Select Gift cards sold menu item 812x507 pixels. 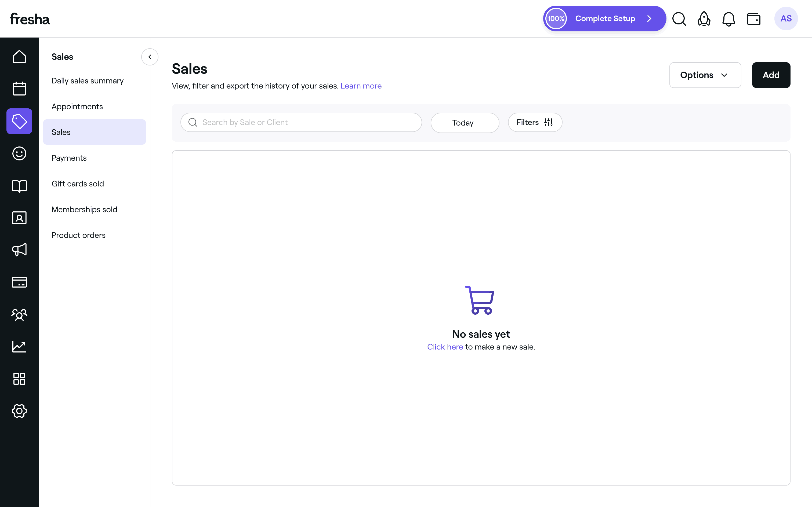(x=78, y=184)
